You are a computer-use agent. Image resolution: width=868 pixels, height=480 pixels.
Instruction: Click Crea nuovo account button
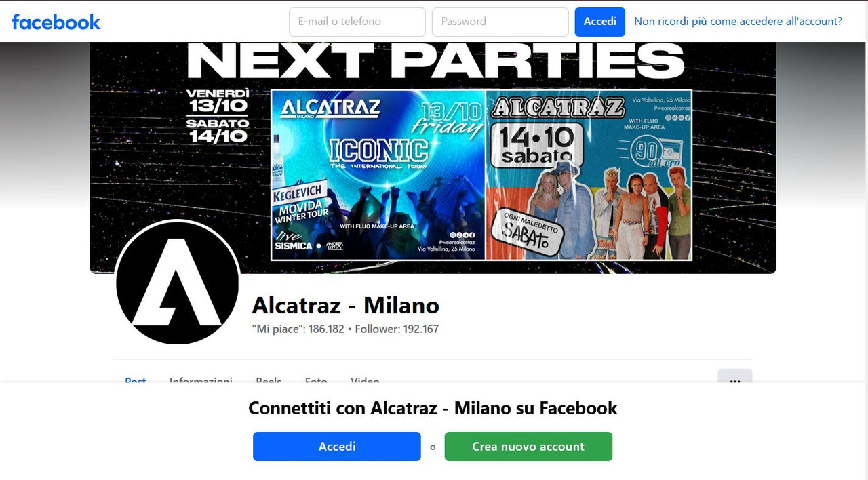[x=528, y=447]
